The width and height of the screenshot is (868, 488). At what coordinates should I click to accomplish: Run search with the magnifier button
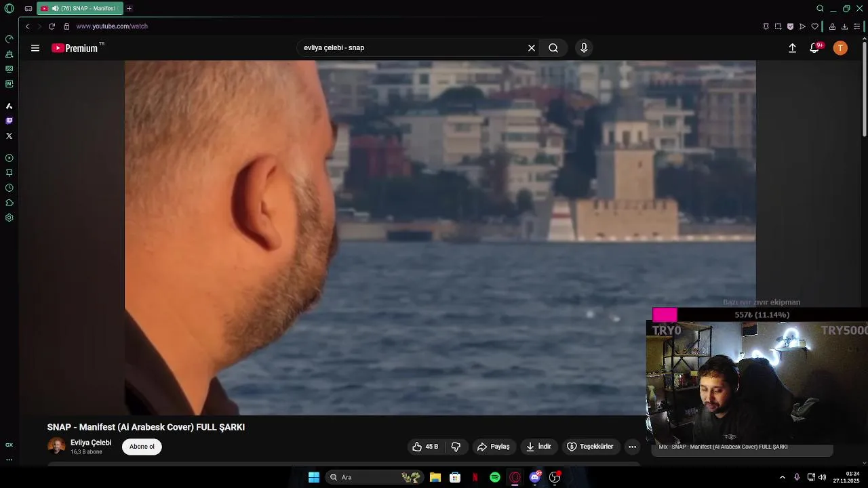point(553,48)
